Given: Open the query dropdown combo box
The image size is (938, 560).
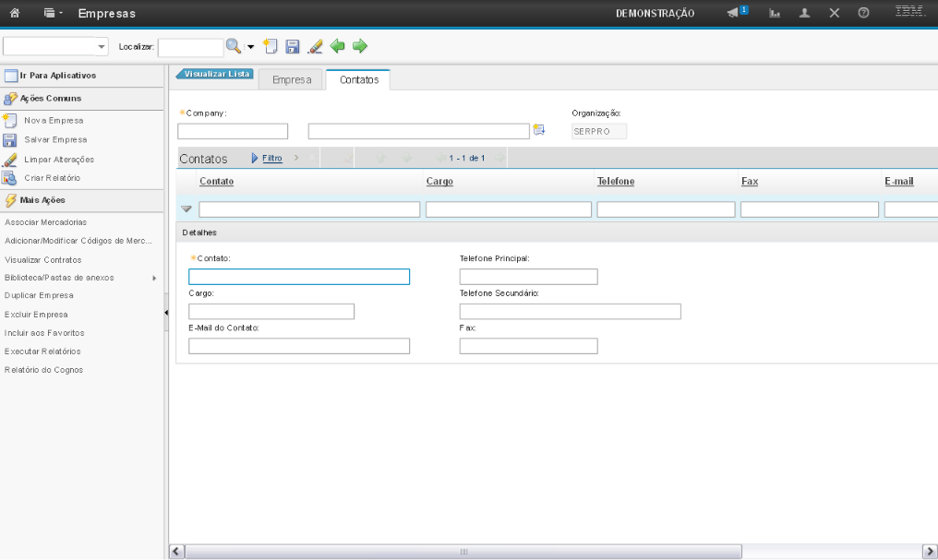Looking at the screenshot, I should pyautogui.click(x=55, y=46).
